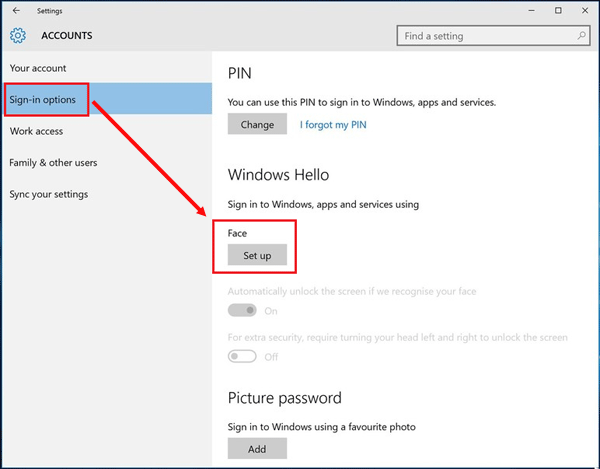The image size is (600, 469).
Task: Toggle automatic face unlock switch
Action: [x=242, y=310]
